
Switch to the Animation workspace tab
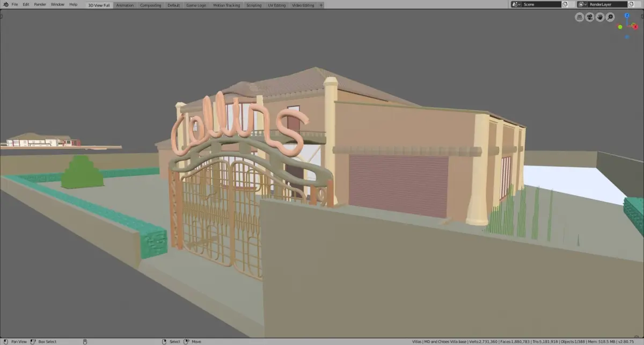(x=125, y=5)
